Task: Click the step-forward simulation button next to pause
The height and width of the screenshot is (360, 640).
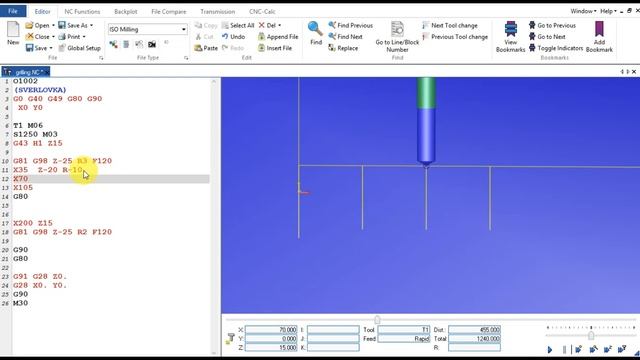Action: (x=578, y=349)
